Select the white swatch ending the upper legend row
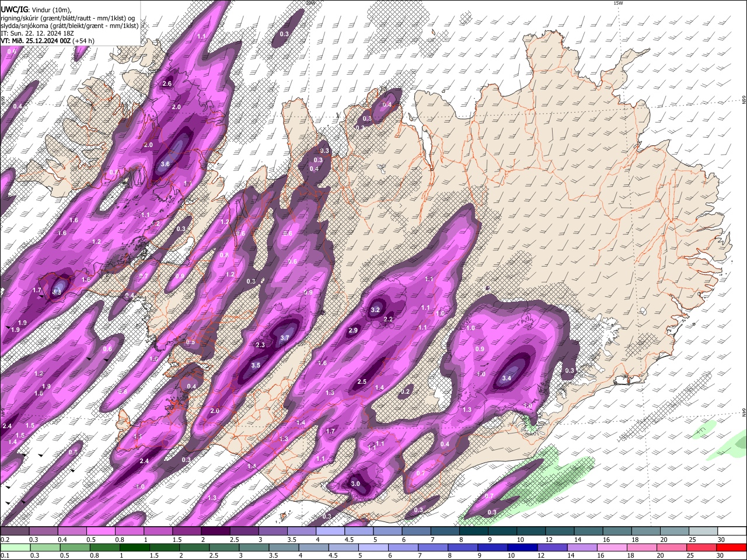 click(x=731, y=531)
